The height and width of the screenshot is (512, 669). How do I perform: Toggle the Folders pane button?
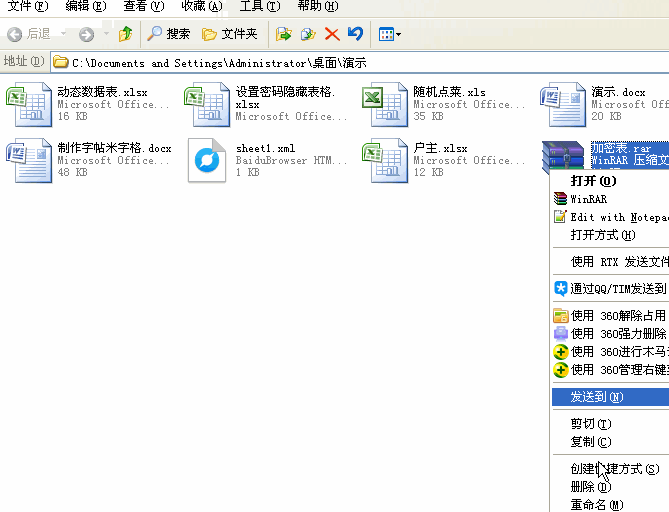pos(230,34)
